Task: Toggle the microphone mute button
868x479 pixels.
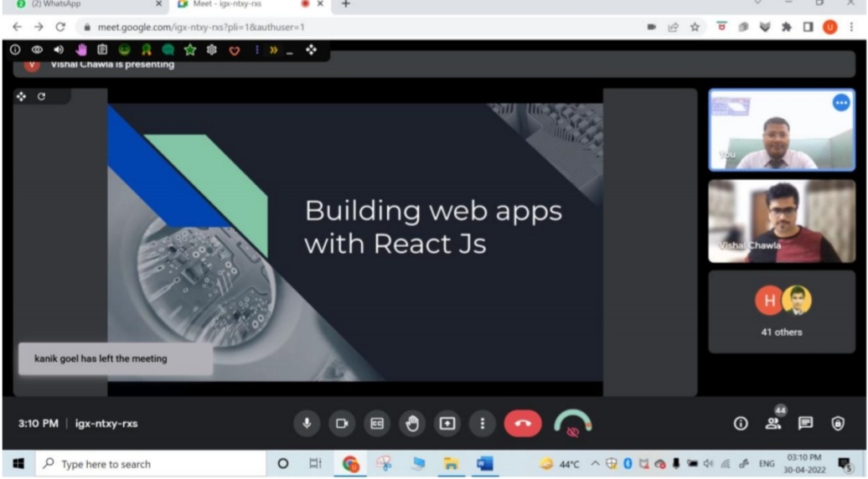Action: coord(307,424)
